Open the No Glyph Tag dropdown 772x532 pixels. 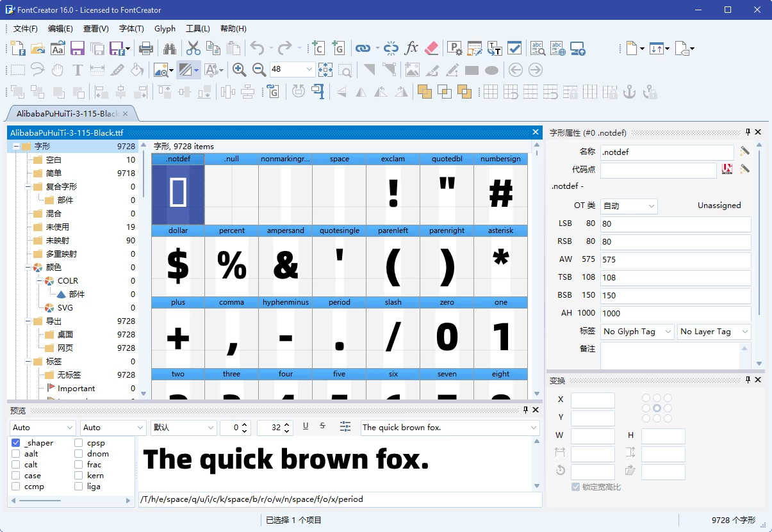637,332
